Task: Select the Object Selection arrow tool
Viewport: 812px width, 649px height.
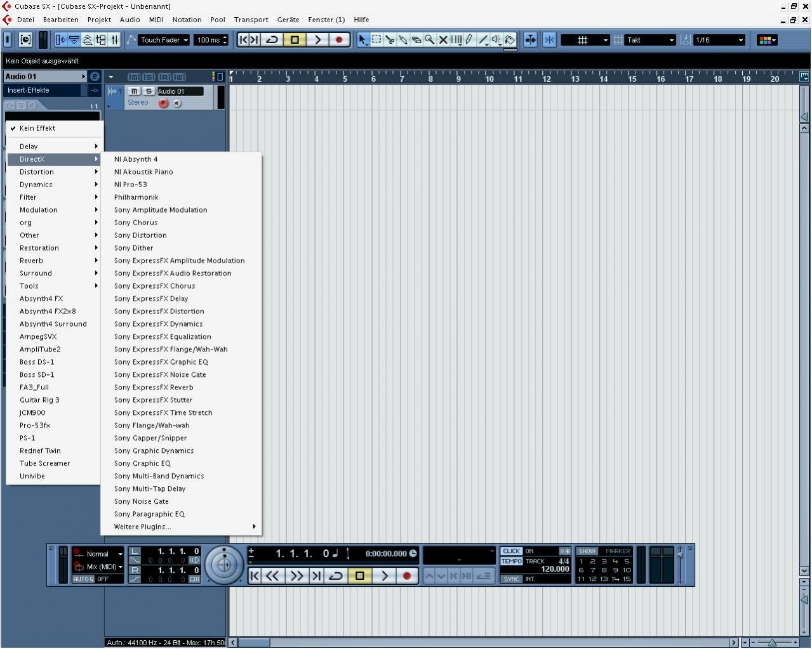Action: 363,40
